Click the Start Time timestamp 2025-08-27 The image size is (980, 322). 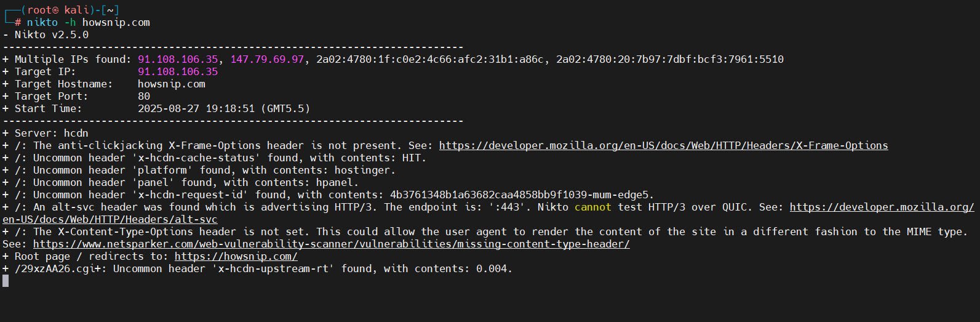(169, 109)
